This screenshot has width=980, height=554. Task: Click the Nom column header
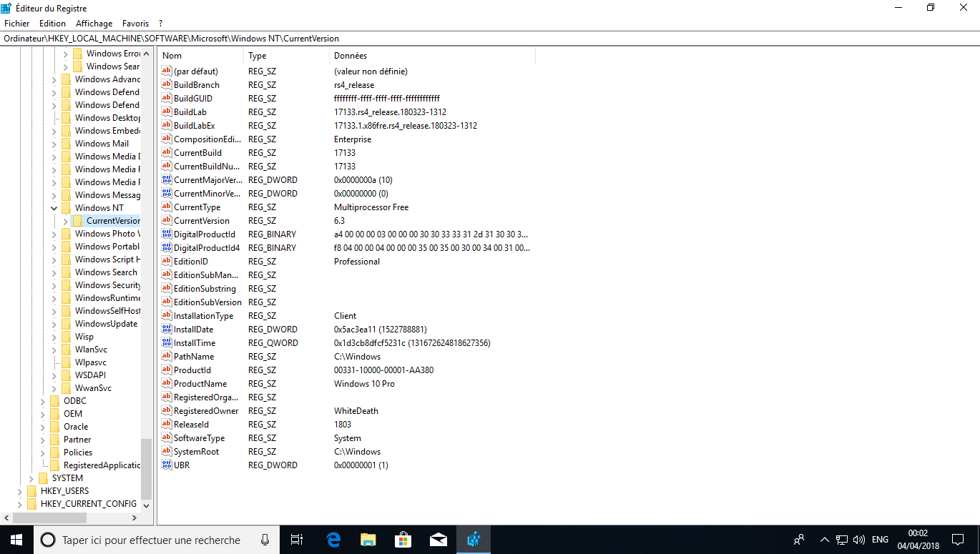point(202,56)
